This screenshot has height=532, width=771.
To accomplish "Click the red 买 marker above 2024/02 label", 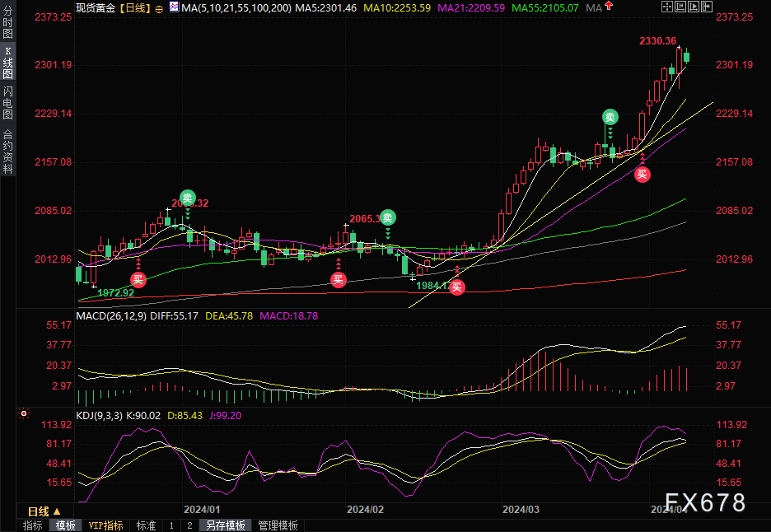I will [339, 280].
